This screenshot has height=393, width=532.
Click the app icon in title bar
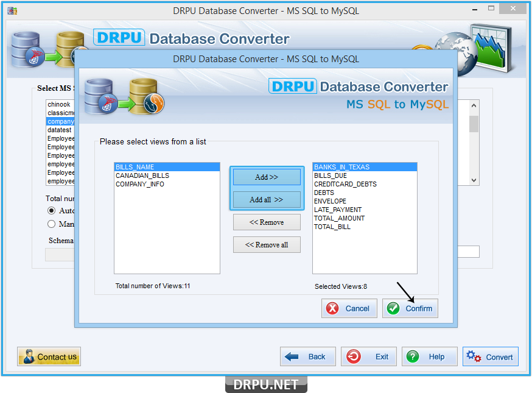(x=12, y=11)
